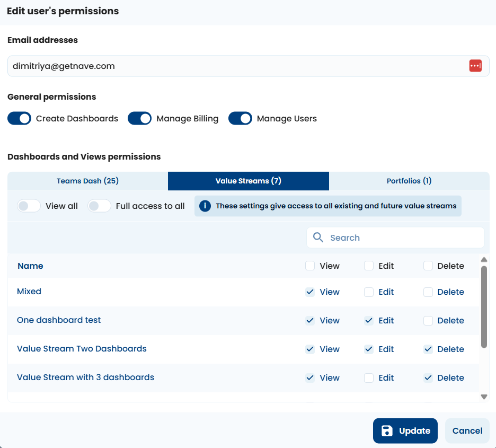This screenshot has height=448, width=496.
Task: Uncheck View for Value Stream Two Dashboards
Action: click(310, 349)
